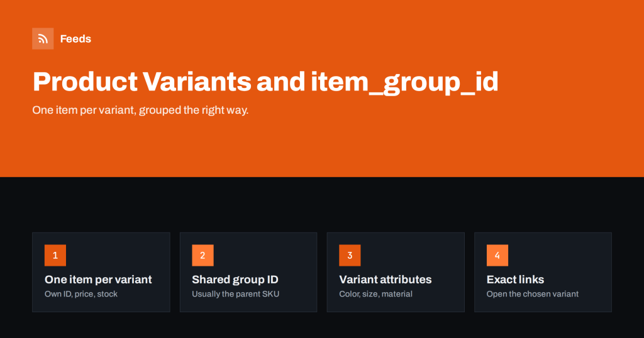
Task: Click the text Open the chosen variant
Action: [x=533, y=293]
